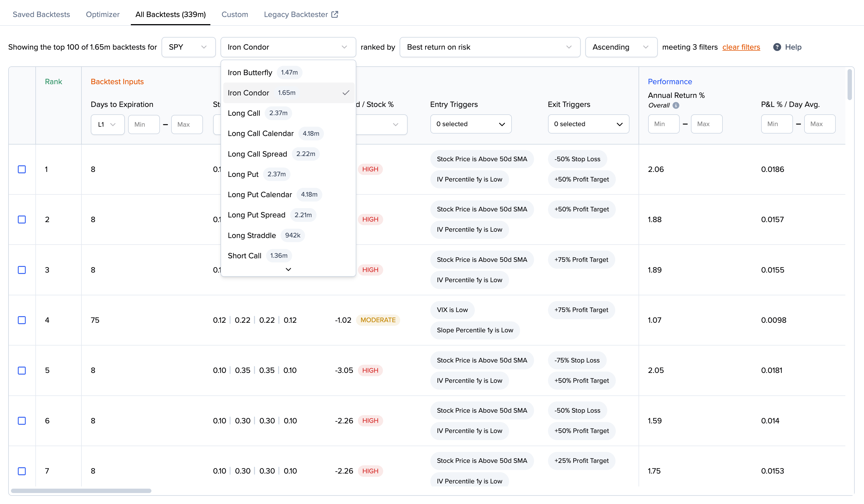Expand more strategies via down chevron
This screenshot has height=504, width=864.
(x=288, y=270)
